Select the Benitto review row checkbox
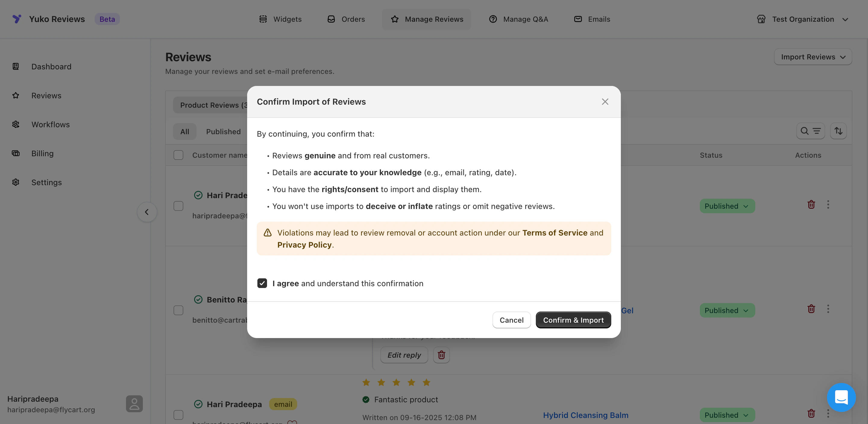Screen dimensions: 868x424 tap(178, 310)
